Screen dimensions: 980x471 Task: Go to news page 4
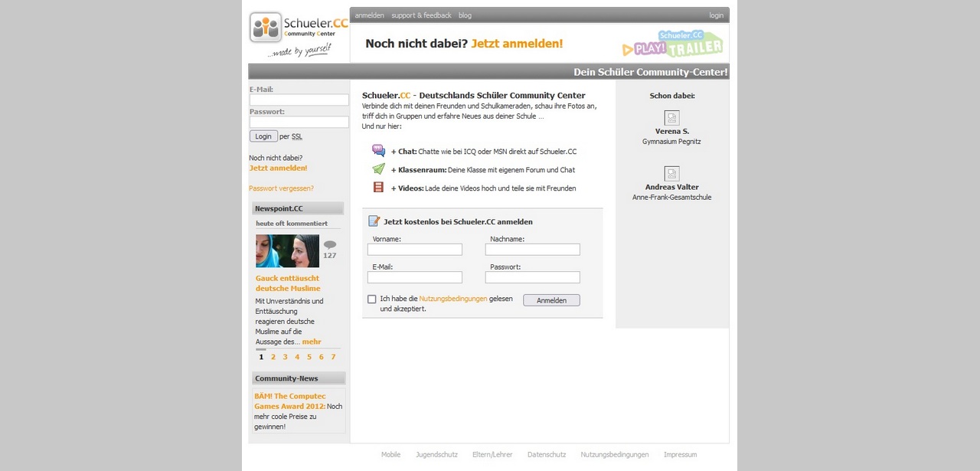pos(297,357)
